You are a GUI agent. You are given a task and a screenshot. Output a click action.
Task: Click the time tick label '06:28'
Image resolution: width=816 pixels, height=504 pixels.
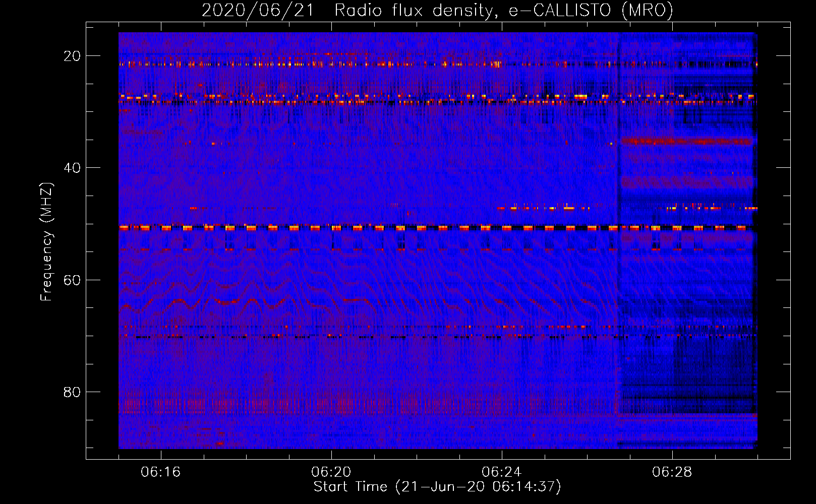pos(672,472)
